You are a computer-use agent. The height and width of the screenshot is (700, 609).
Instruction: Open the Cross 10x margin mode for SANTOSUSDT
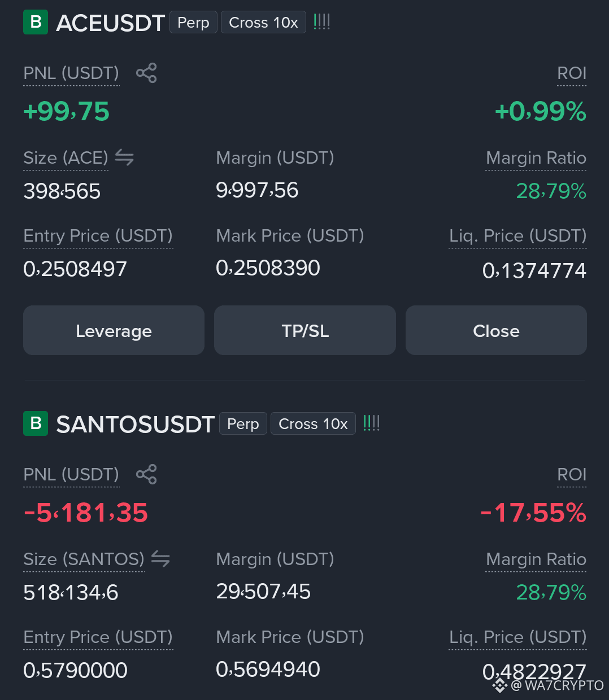click(313, 424)
